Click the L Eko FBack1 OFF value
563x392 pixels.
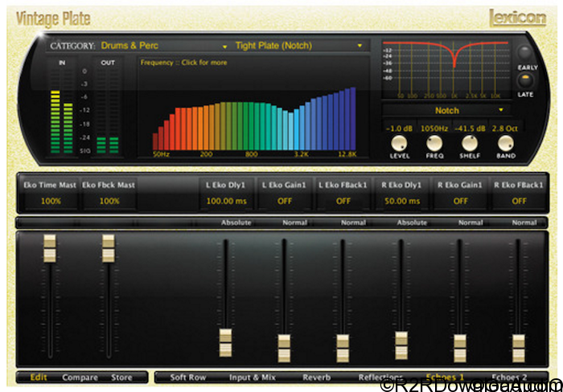(343, 201)
